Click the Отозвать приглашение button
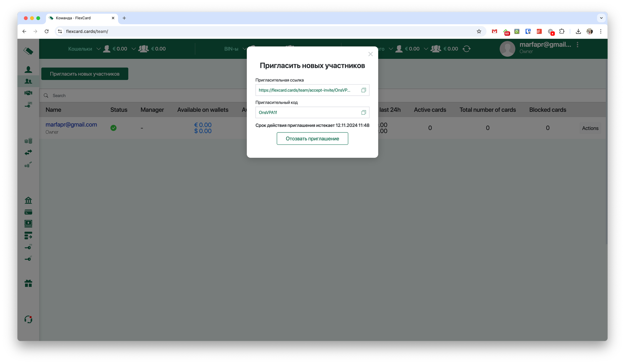The width and height of the screenshot is (625, 364). (x=312, y=139)
